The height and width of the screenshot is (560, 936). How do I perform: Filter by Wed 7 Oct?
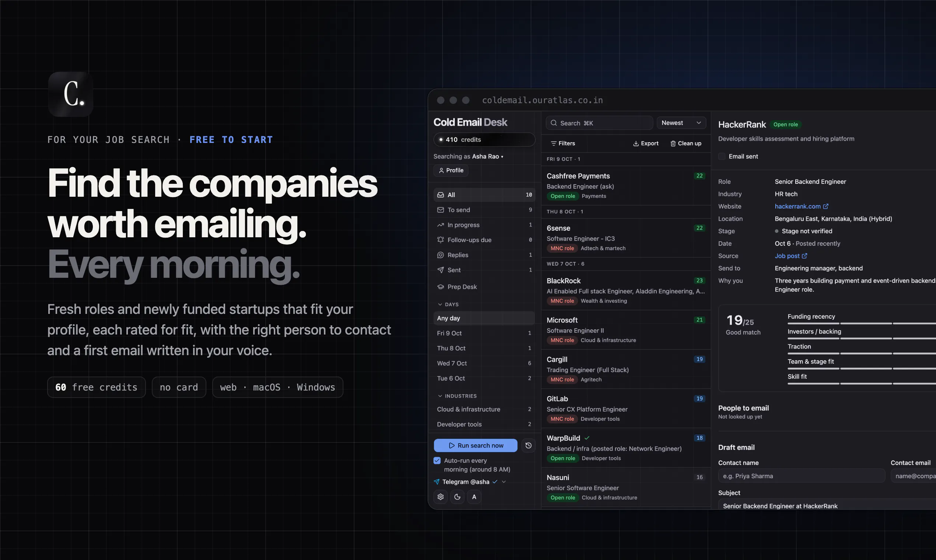point(484,363)
